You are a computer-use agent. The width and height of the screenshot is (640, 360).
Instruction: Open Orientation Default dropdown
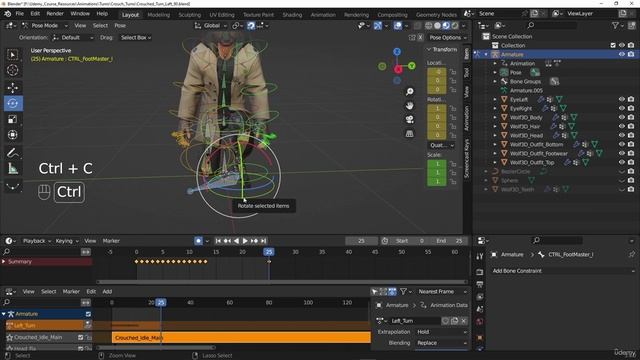click(x=73, y=38)
